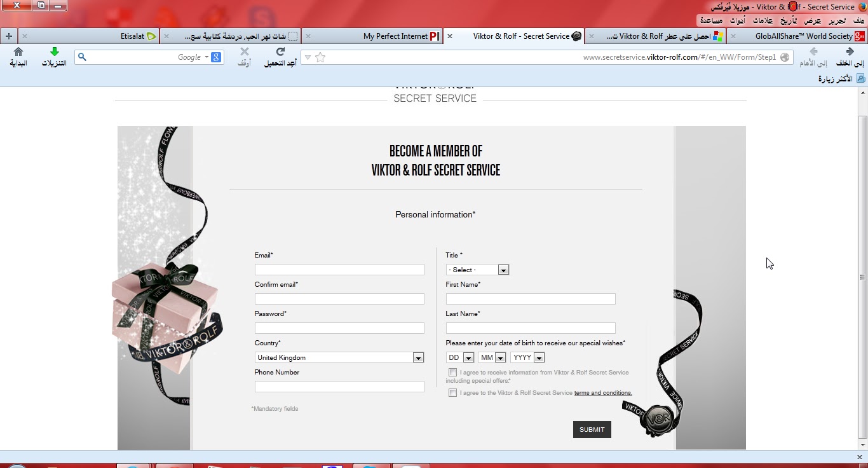This screenshot has width=868, height=468.
Task: Switch to the My Perfect Internet tab
Action: point(371,36)
